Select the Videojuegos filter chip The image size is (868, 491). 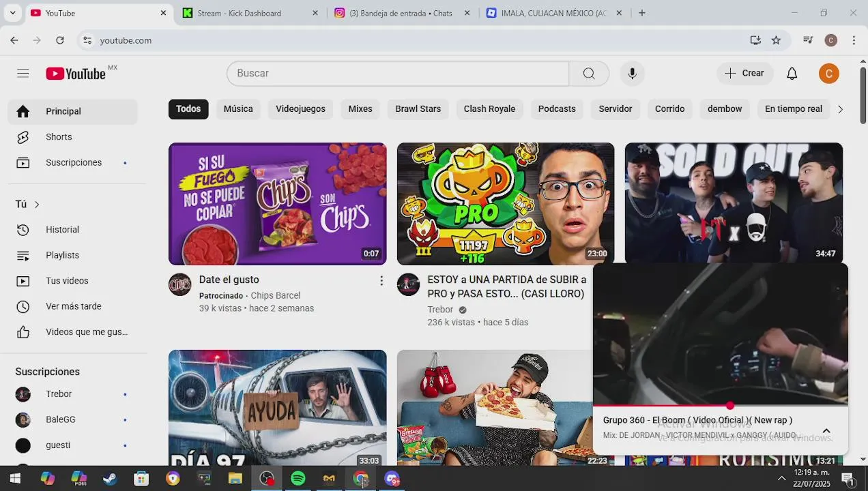click(300, 109)
